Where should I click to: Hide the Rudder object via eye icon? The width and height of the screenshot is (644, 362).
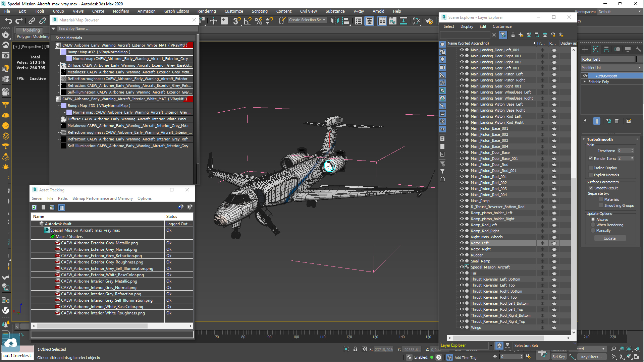[462, 255]
